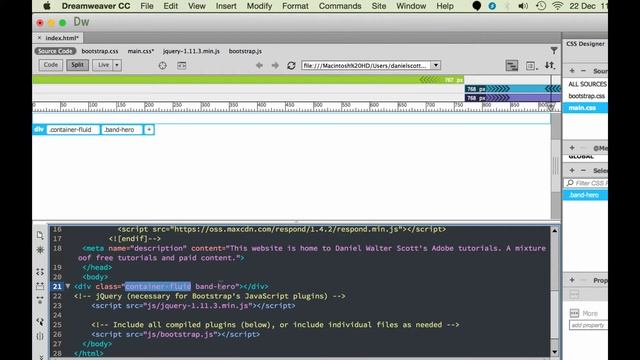Viewport: 640px width, 360px height.
Task: Click the Layout category icon in Properties
Action: tap(574, 294)
